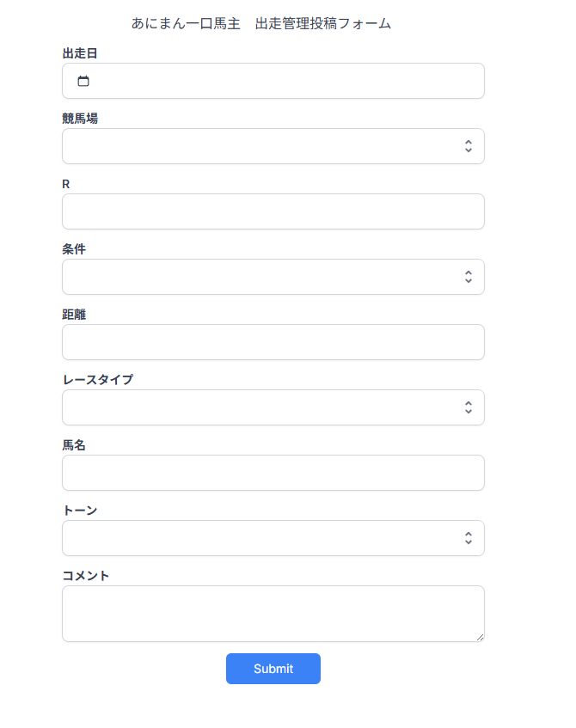This screenshot has width=576, height=728.
Task: Click the 出走日 label
Action: click(80, 53)
